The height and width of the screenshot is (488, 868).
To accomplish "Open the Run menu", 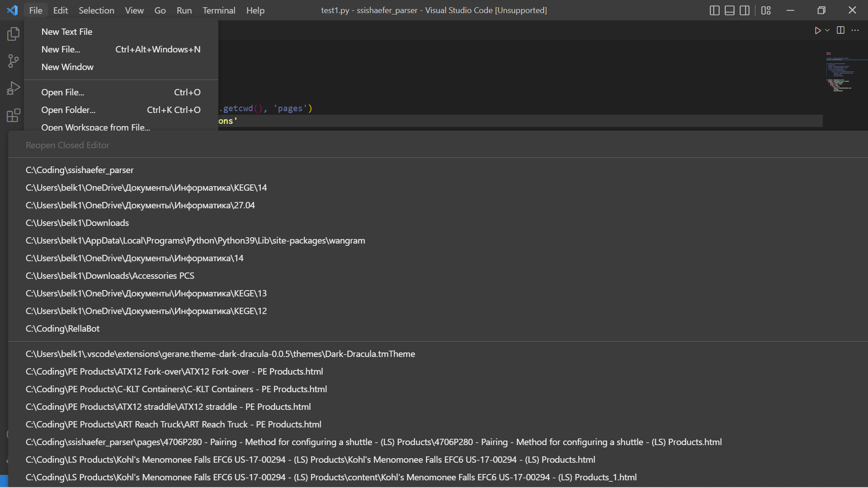I will (184, 10).
